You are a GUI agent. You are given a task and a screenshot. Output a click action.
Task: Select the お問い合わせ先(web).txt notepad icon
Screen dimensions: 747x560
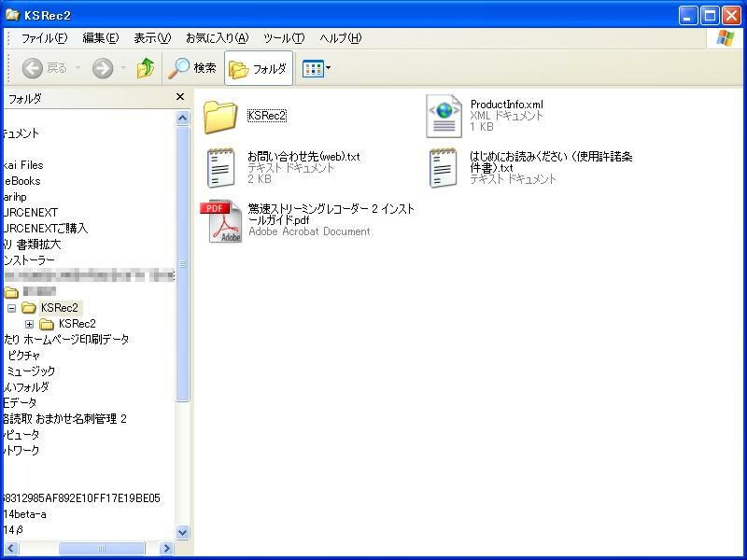tap(220, 168)
